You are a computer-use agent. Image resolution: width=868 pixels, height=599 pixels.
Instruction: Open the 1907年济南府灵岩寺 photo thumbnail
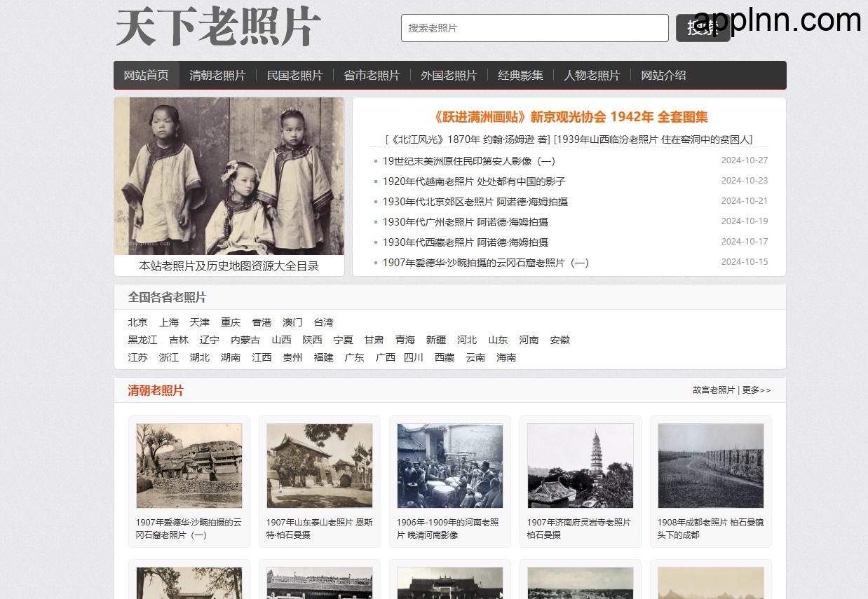[581, 465]
